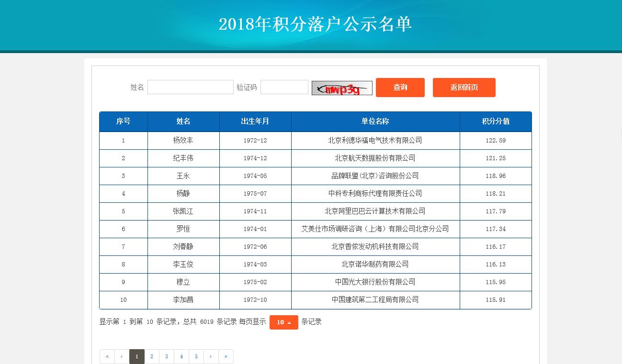Click company 北京航天数据股份有限公司
Image resolution: width=622 pixels, height=364 pixels.
point(375,158)
